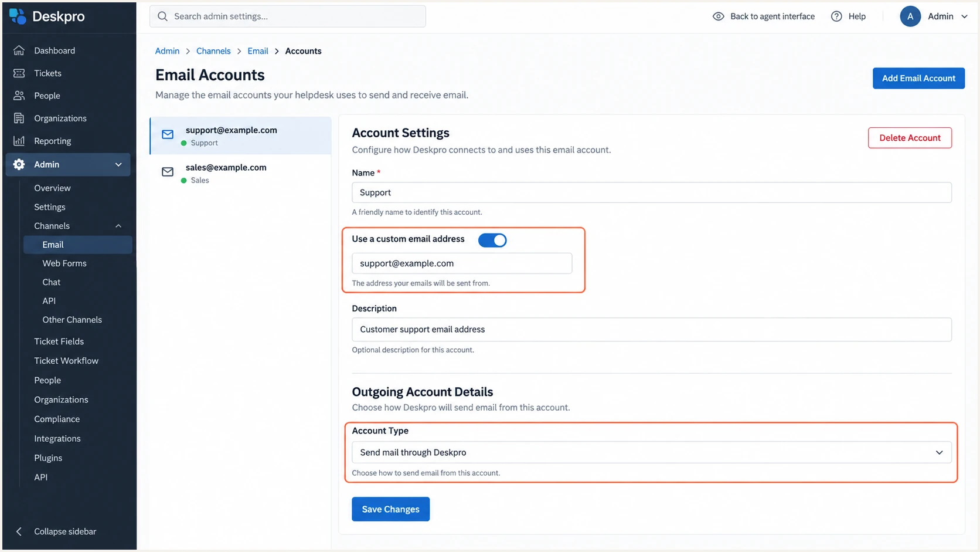Click envelope icon for sales@example.com
This screenshot has height=552, width=980.
[168, 172]
